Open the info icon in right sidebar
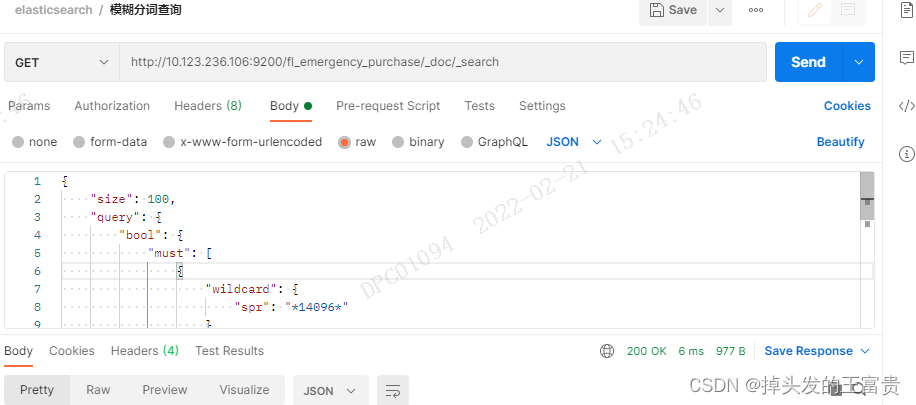 pyautogui.click(x=907, y=154)
